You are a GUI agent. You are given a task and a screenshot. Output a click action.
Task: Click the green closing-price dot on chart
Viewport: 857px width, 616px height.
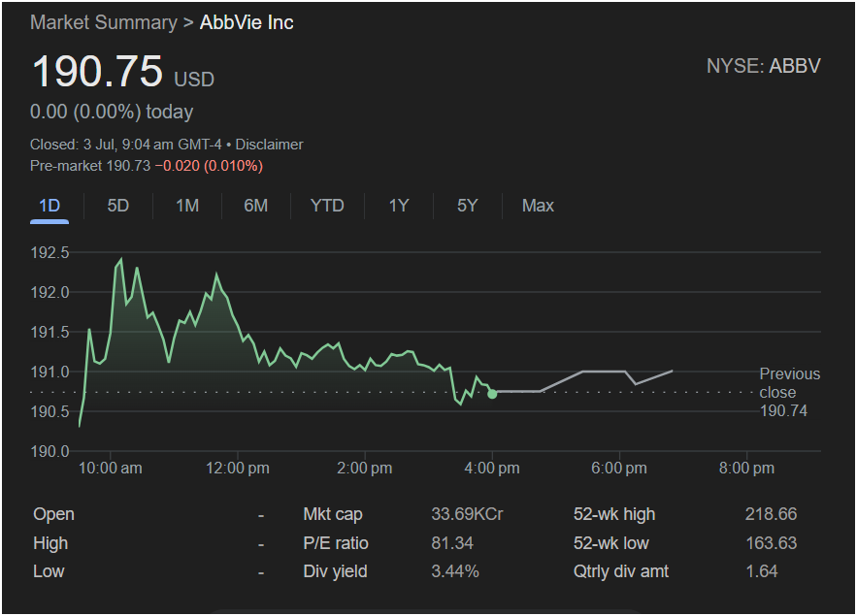(492, 394)
